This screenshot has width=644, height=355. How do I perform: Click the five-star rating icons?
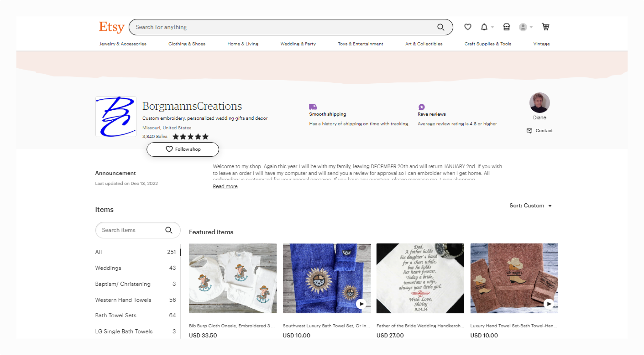click(191, 136)
